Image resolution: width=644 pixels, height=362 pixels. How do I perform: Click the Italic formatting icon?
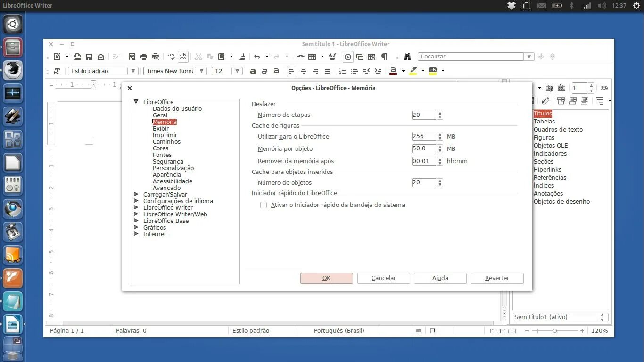click(x=264, y=71)
